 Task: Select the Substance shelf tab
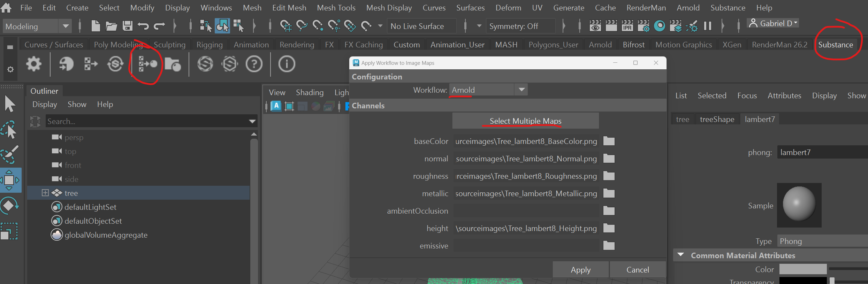(x=836, y=45)
